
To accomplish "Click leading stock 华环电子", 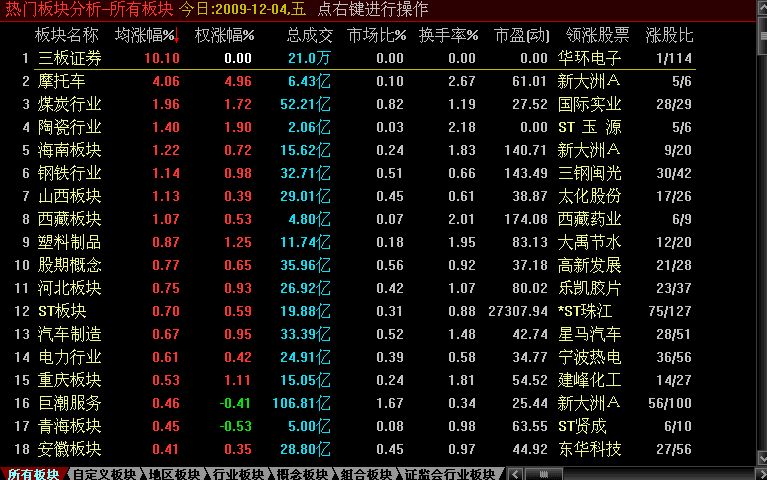I will 589,58.
